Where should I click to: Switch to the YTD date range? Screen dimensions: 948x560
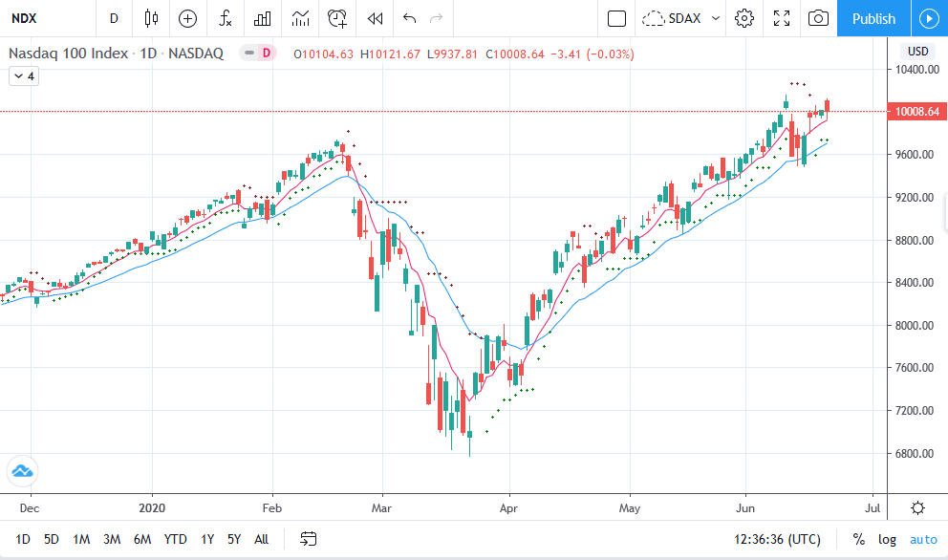(x=175, y=539)
